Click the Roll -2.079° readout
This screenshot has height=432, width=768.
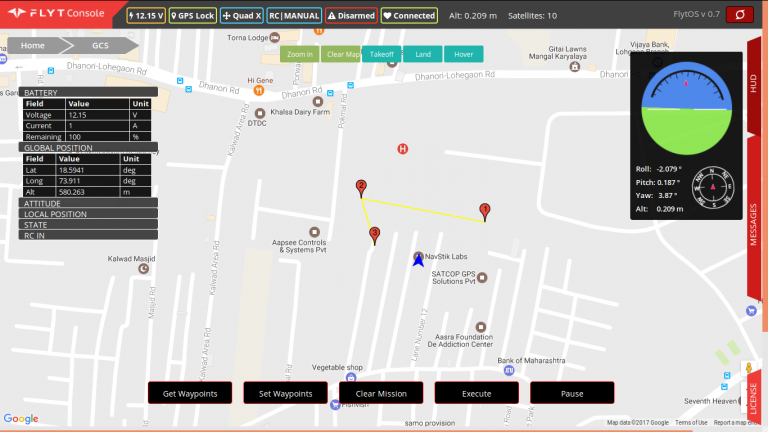click(658, 169)
